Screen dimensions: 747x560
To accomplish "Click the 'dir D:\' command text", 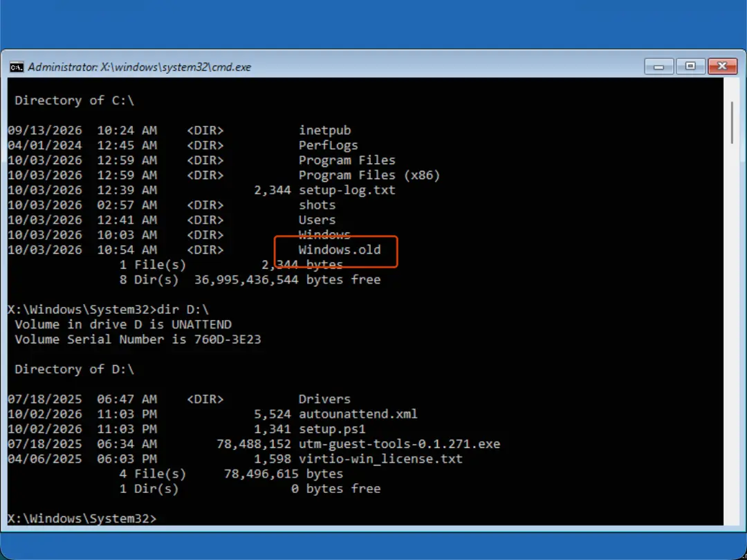I will tap(183, 310).
